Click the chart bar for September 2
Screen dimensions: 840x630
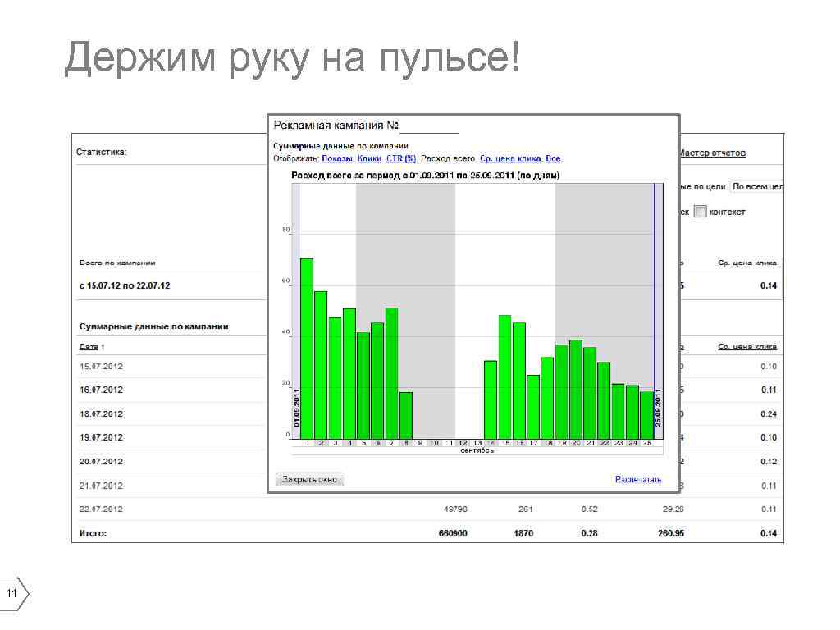[321, 365]
